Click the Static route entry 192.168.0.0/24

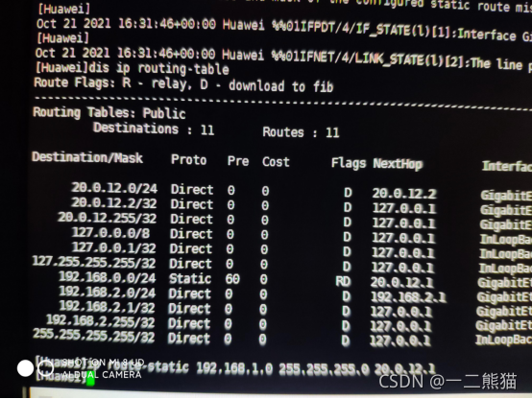(108, 277)
